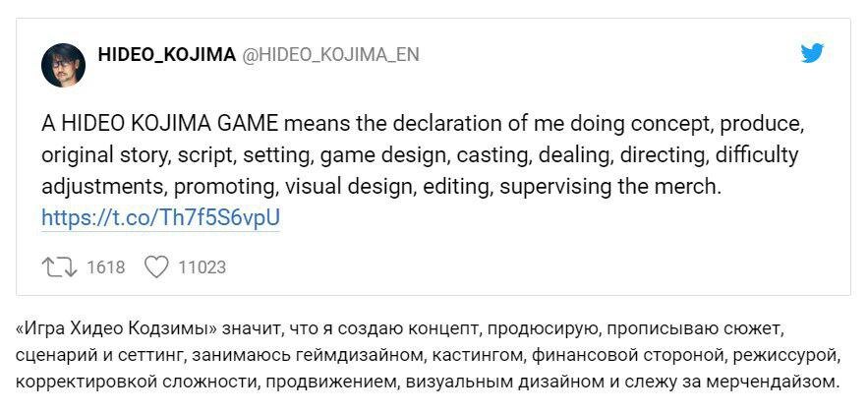Open the Twitter bird logo link
The width and height of the screenshot is (868, 413).
(812, 53)
